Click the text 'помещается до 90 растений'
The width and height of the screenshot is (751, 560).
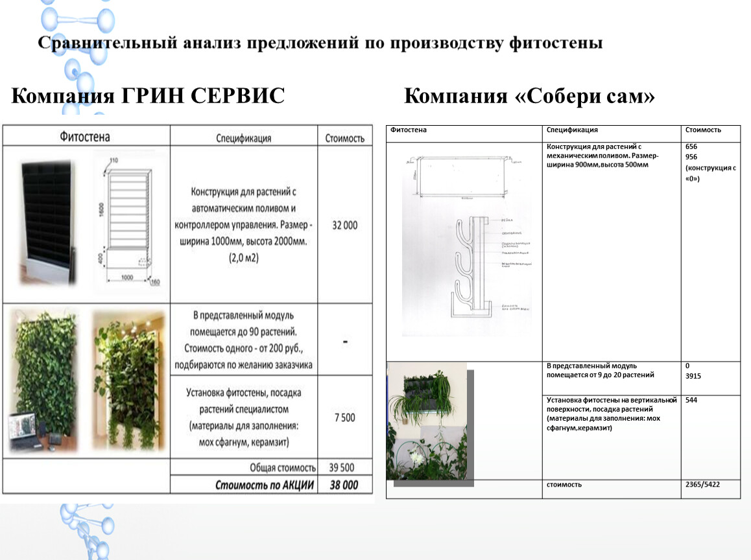click(243, 332)
